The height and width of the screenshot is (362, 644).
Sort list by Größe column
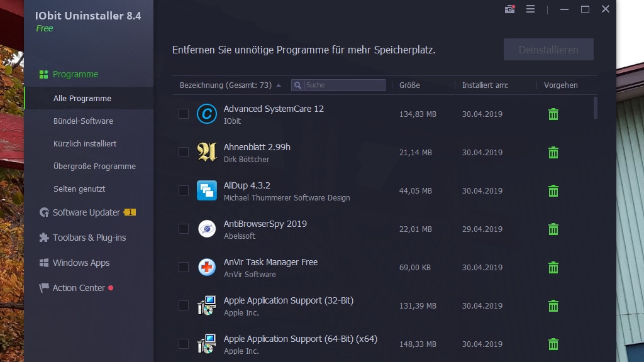pos(409,85)
